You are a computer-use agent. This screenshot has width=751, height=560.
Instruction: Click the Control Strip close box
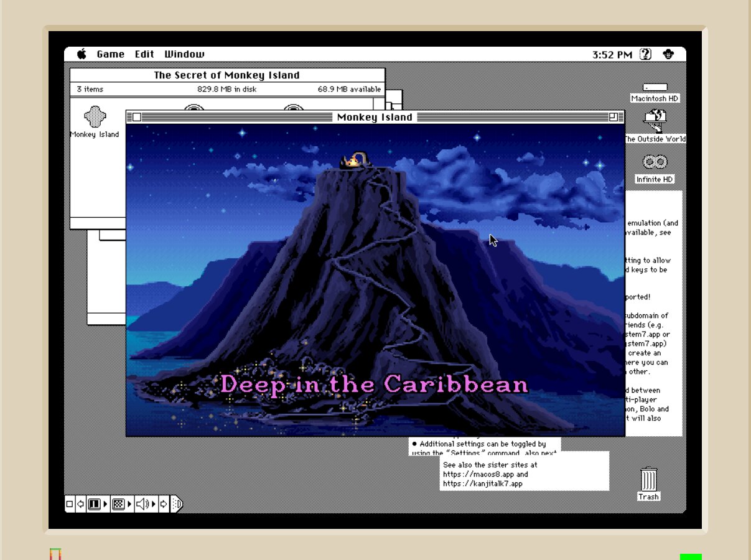coord(70,504)
